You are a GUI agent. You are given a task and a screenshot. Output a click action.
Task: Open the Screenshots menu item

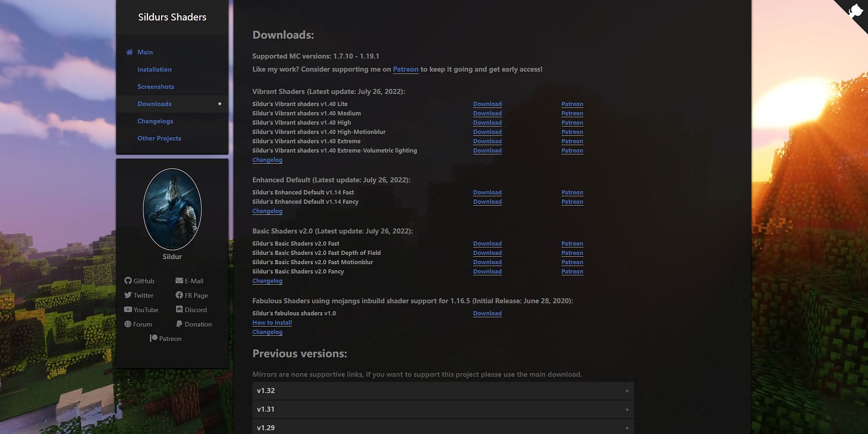pyautogui.click(x=156, y=87)
